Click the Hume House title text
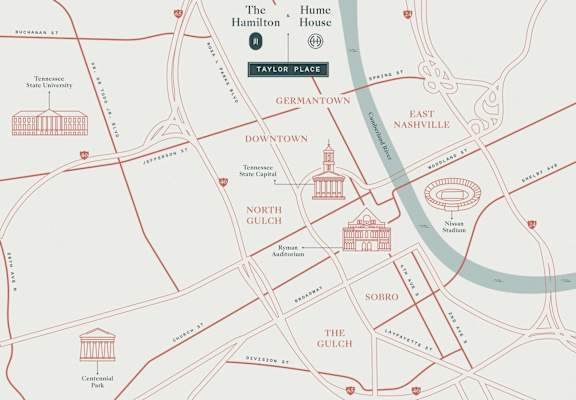Viewport: 576px width, 400px height. tap(315, 16)
